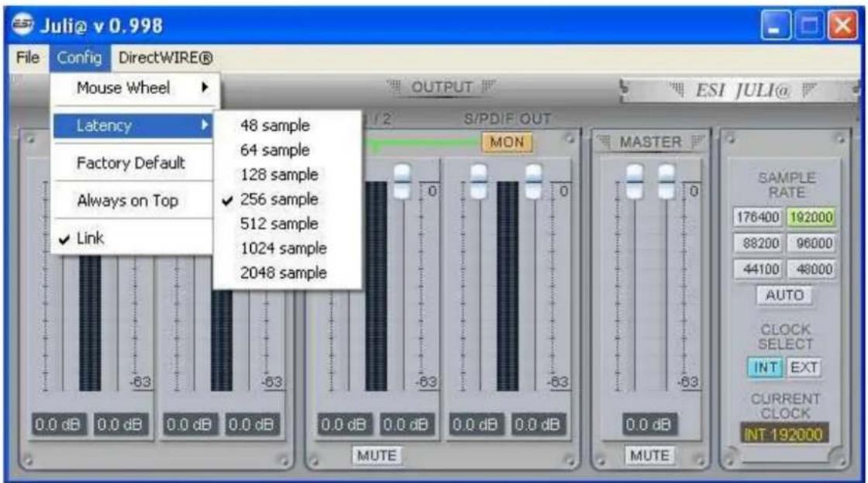Set latency to 512 sample

(288, 224)
